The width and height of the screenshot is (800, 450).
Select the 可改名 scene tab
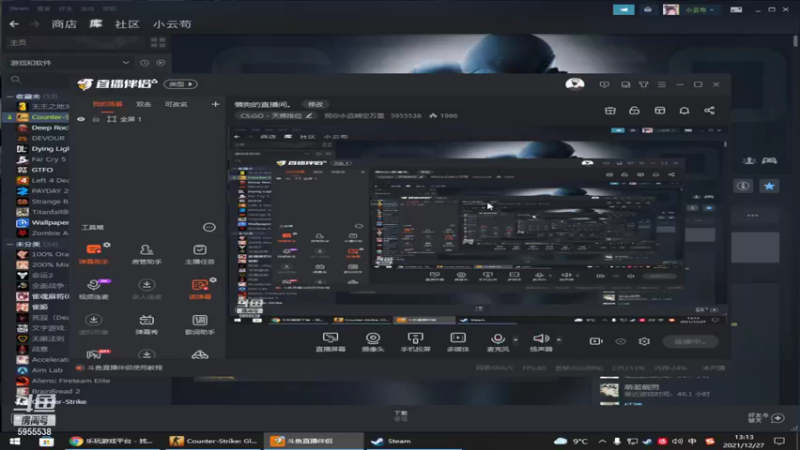(176, 104)
